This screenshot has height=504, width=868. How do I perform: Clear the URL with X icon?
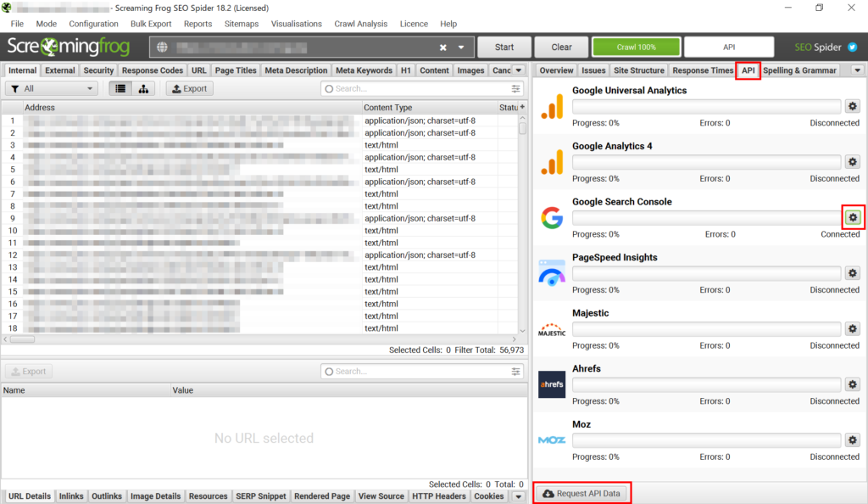(442, 48)
